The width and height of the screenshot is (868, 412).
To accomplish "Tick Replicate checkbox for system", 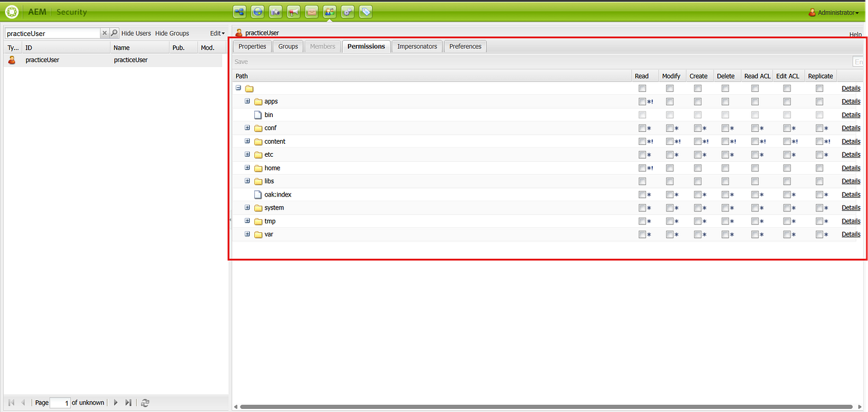I will pos(819,208).
